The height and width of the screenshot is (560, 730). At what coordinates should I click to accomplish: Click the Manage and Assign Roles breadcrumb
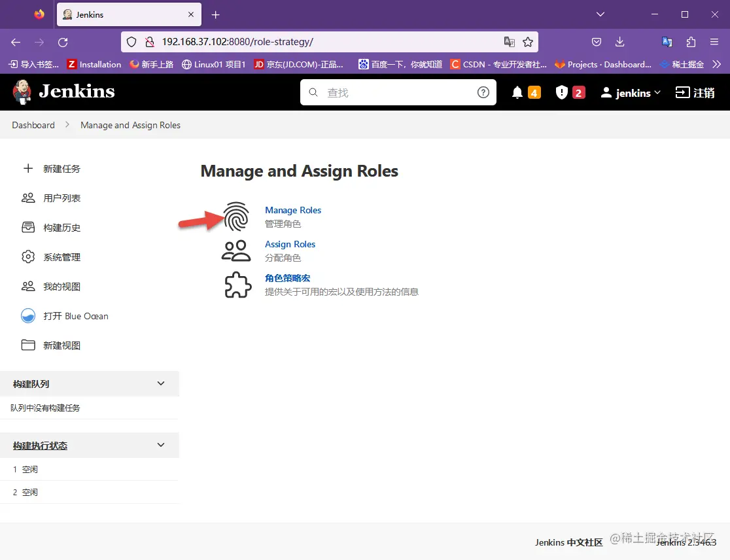130,125
